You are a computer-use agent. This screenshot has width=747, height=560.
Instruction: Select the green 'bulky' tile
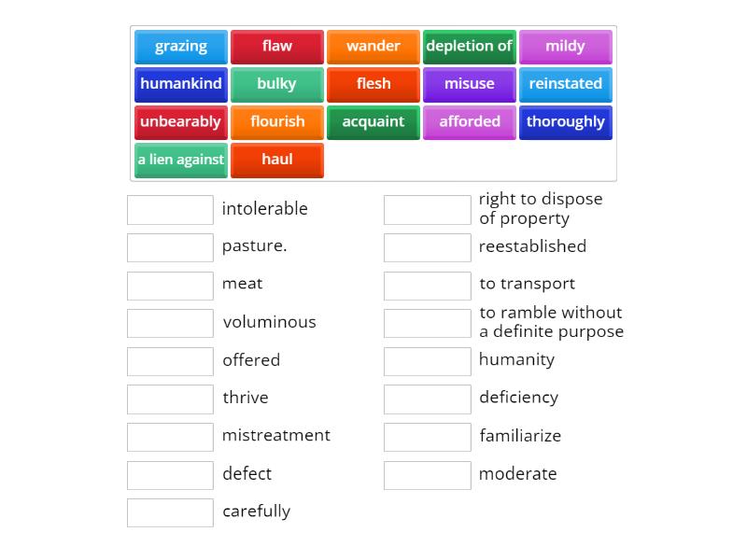click(277, 84)
